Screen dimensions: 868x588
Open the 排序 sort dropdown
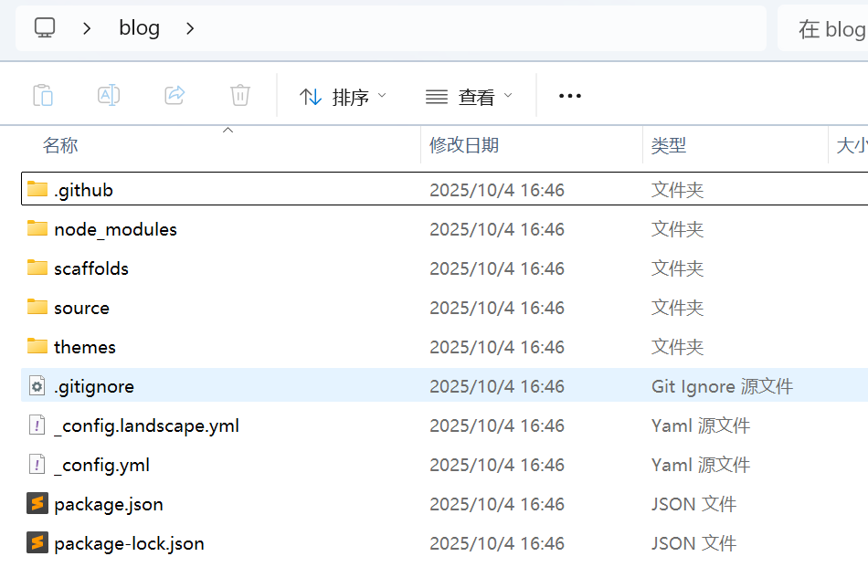point(343,97)
